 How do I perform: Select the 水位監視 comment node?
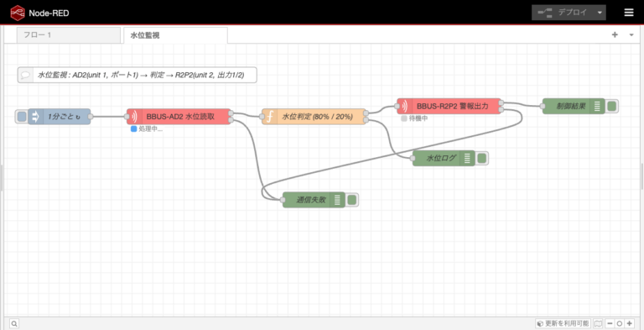pyautogui.click(x=138, y=75)
